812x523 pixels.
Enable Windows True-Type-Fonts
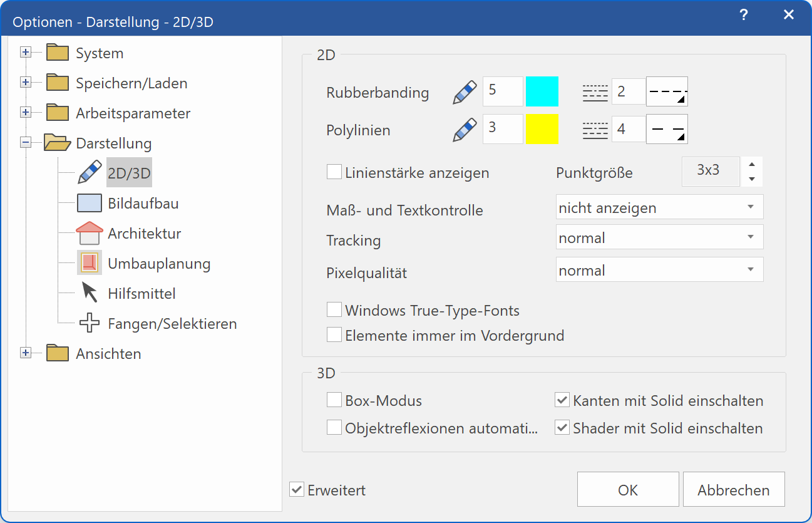(334, 309)
